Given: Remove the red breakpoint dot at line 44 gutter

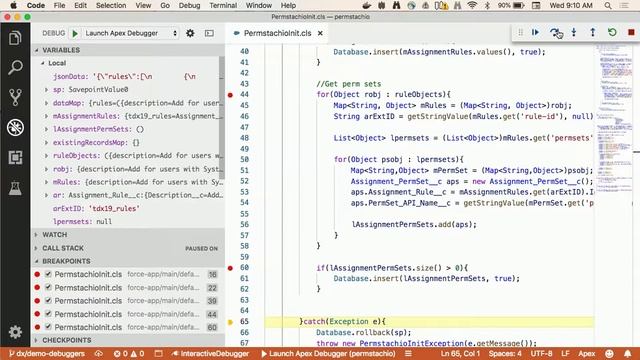Looking at the screenshot, I should coord(230,95).
